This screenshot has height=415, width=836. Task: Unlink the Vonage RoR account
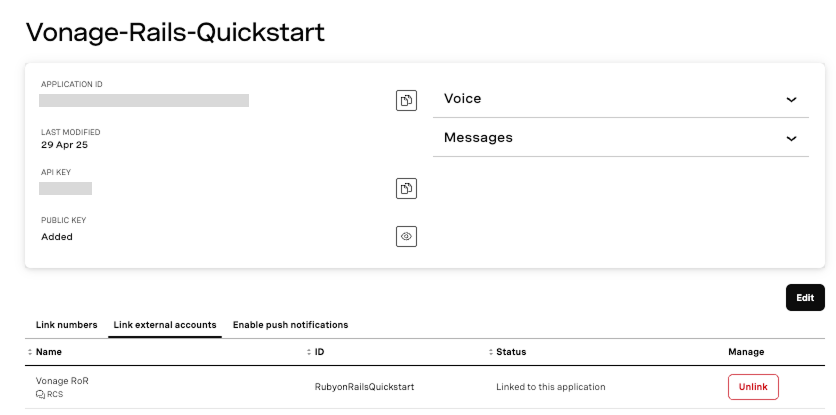[x=753, y=387]
